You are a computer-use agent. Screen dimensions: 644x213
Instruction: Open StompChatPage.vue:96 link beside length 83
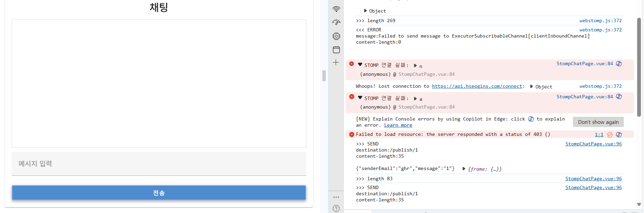594,179
